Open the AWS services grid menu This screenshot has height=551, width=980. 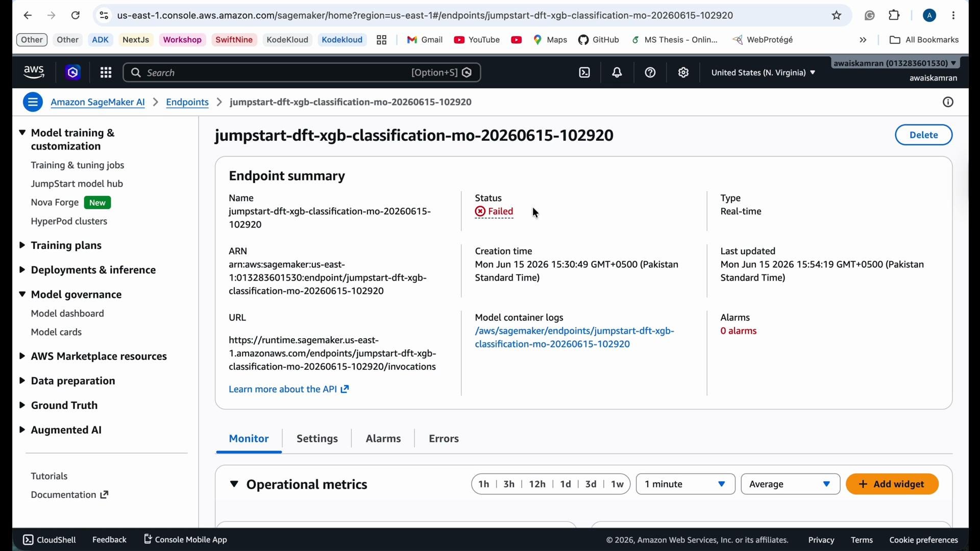point(106,72)
